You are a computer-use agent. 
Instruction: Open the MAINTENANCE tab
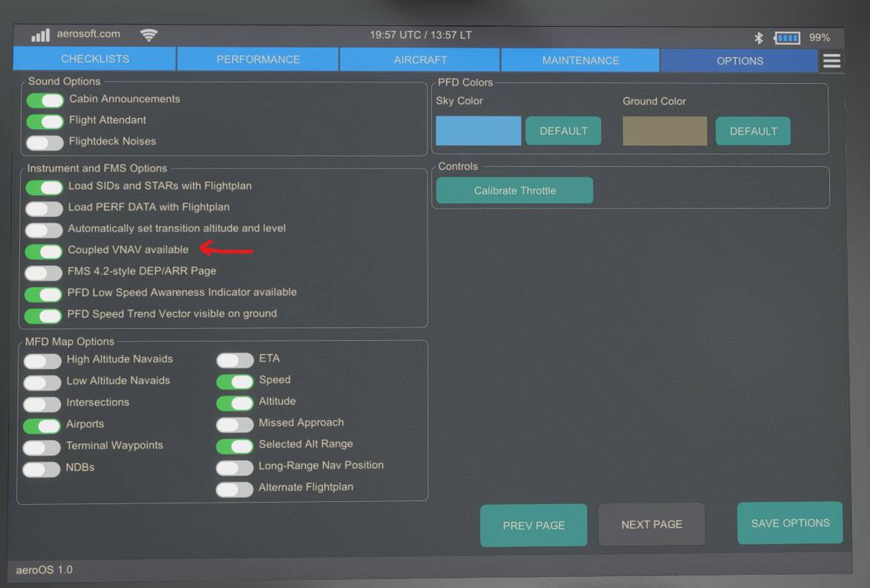tap(580, 60)
